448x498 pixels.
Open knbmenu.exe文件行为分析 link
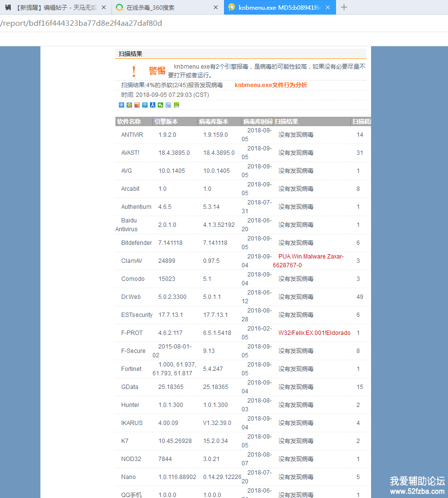271,85
